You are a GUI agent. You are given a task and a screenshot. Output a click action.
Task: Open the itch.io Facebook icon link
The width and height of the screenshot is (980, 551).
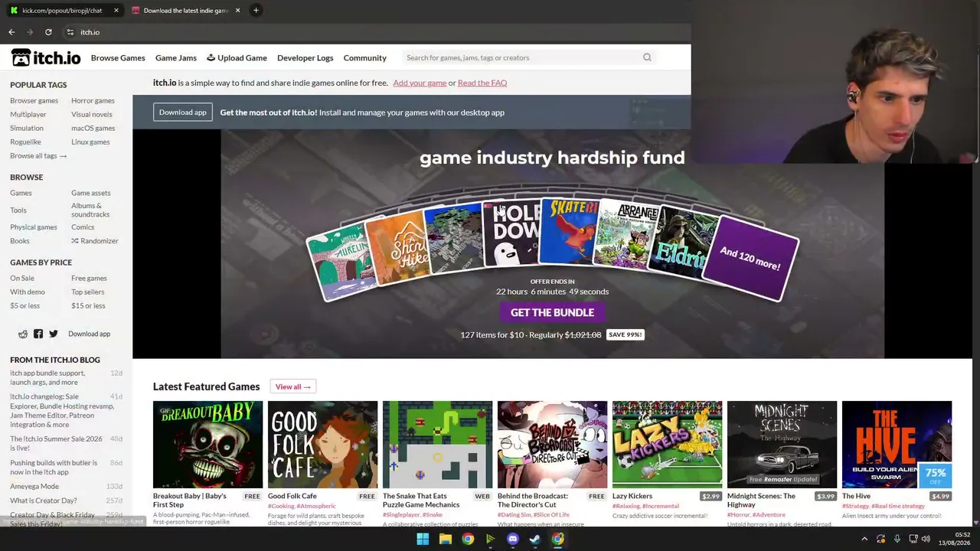(x=38, y=334)
